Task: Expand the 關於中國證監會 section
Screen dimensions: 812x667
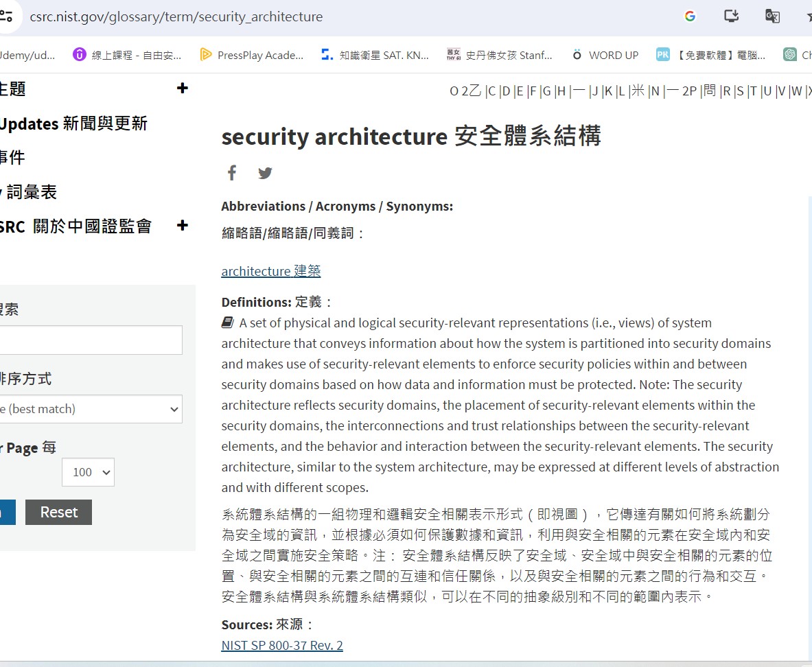Action: (182, 226)
